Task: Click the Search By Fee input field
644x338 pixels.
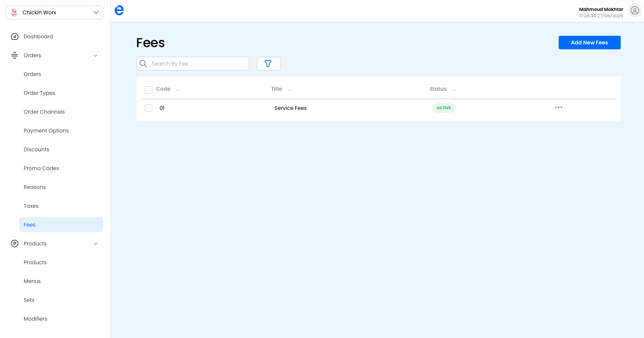Action: click(x=193, y=64)
